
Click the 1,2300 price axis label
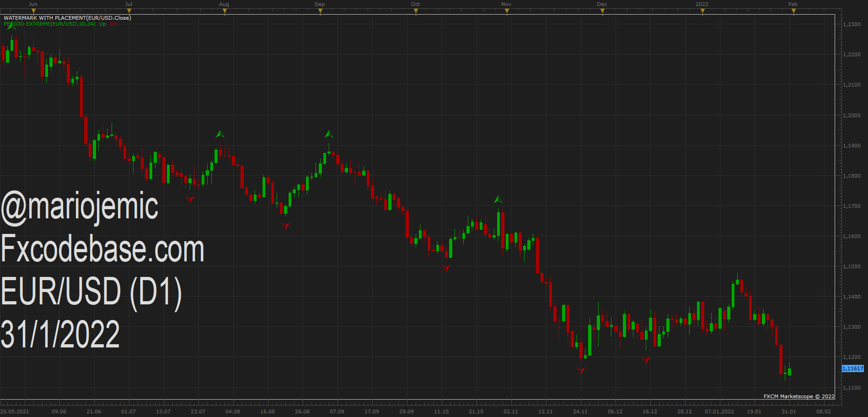(x=852, y=24)
